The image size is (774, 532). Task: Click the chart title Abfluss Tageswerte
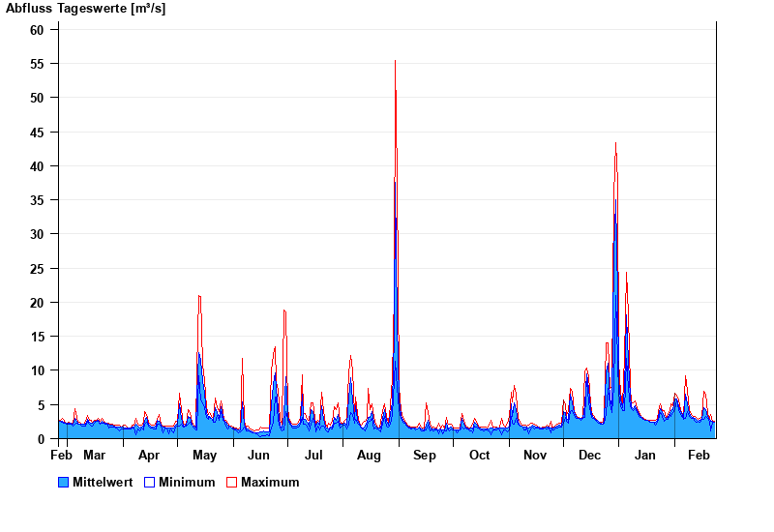click(x=86, y=9)
